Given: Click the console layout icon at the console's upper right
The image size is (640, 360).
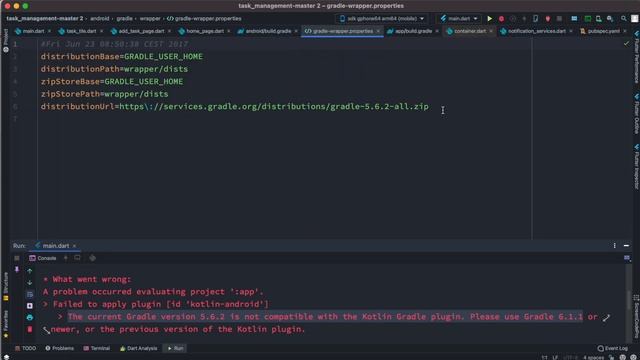Looking at the screenshot, I should pos(627,258).
